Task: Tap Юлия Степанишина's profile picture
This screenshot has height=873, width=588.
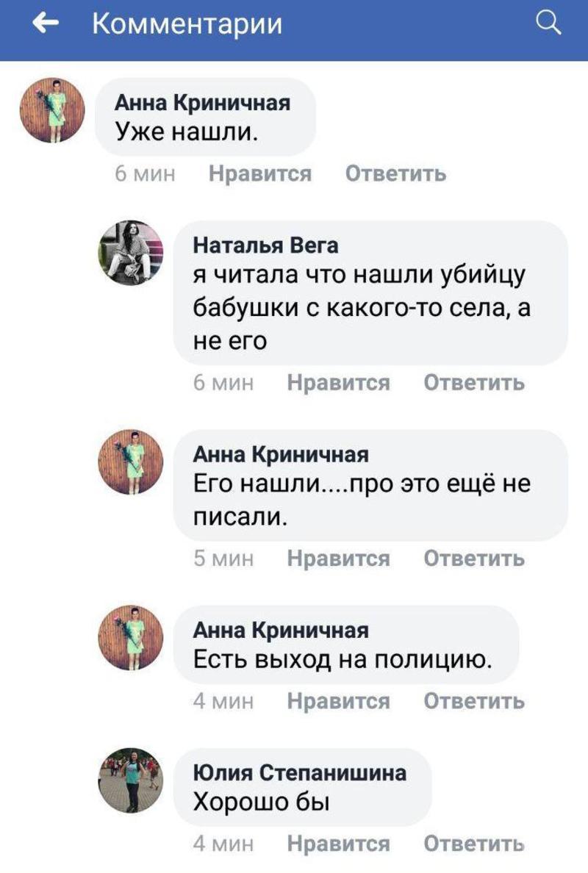Action: pyautogui.click(x=130, y=780)
